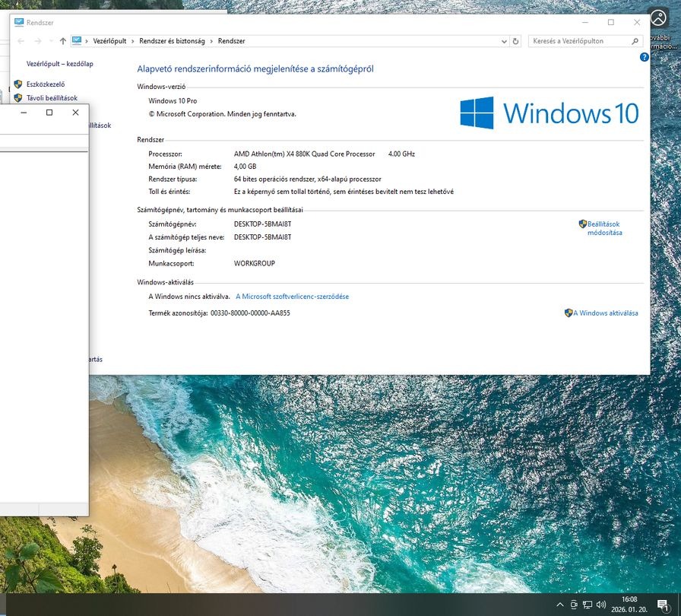Click the refresh button in address bar
Screen dimensions: 681x616
[x=515, y=41]
